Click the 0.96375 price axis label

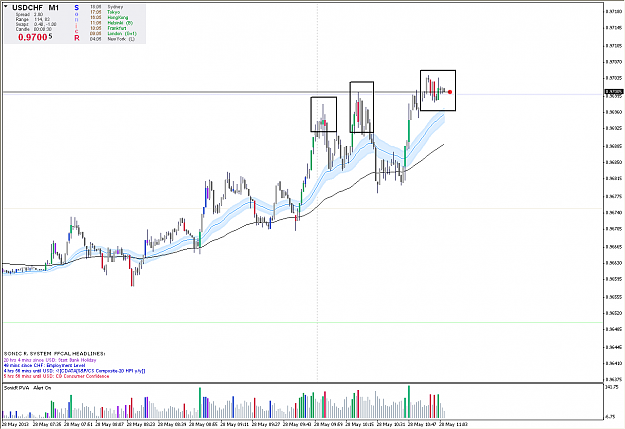(x=614, y=379)
